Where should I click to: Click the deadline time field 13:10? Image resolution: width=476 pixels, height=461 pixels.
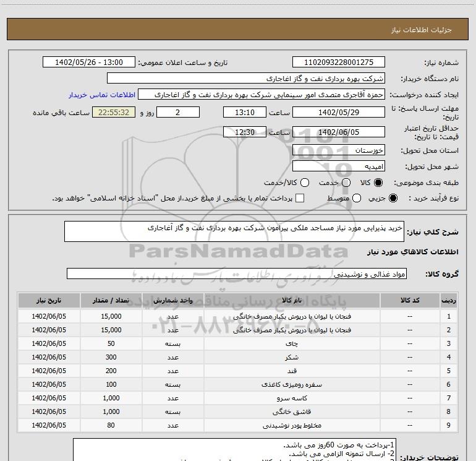click(245, 112)
